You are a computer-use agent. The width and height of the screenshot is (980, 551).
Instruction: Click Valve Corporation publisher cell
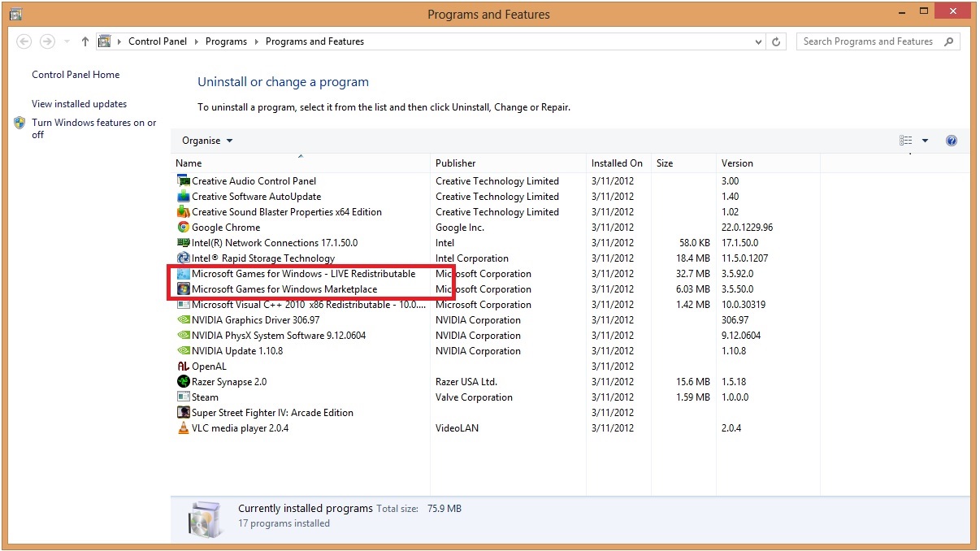coord(474,397)
